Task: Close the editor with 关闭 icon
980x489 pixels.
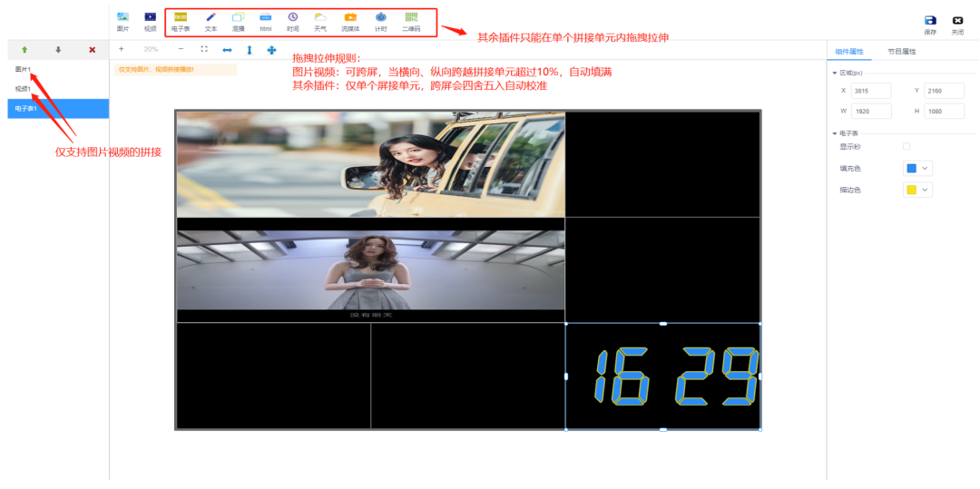Action: point(957,24)
